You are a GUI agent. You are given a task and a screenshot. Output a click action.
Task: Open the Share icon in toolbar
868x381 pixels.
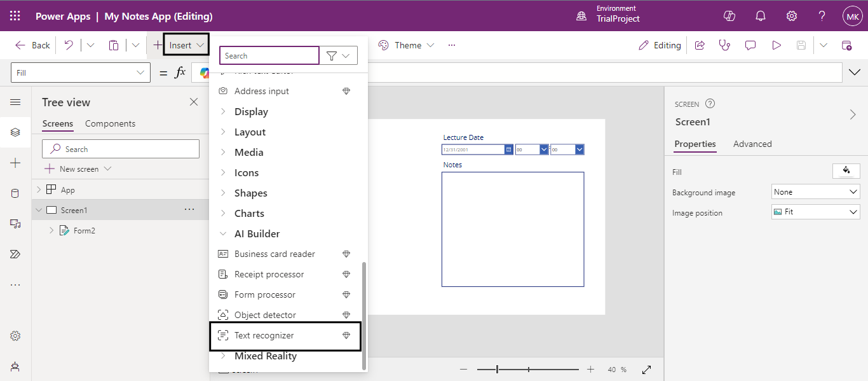point(700,45)
